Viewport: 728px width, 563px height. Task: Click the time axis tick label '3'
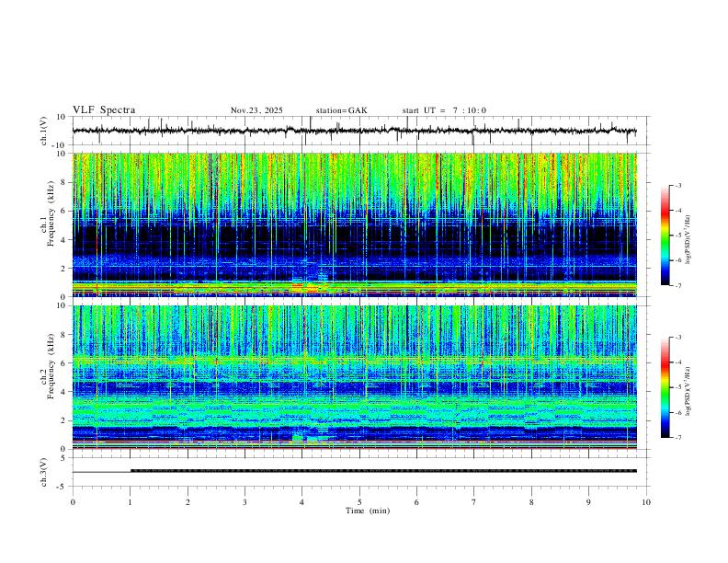click(245, 502)
